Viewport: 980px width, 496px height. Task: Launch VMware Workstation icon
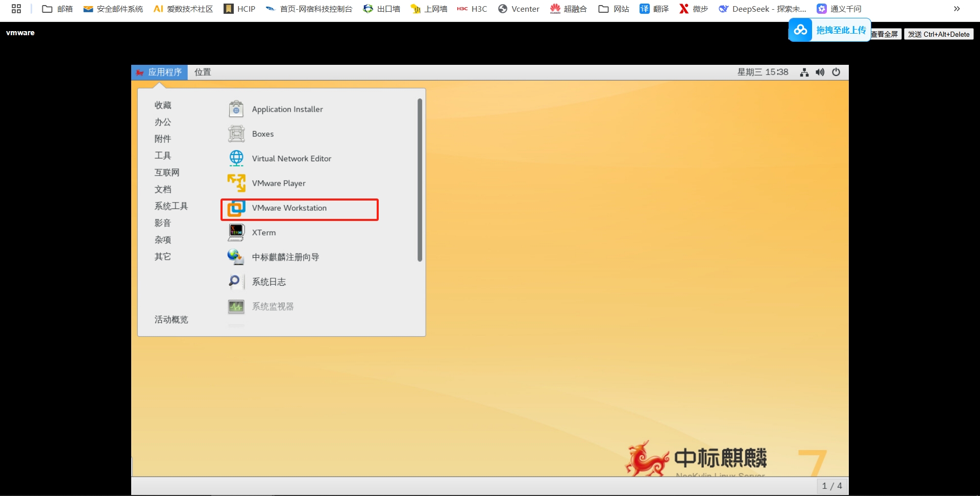click(x=236, y=208)
